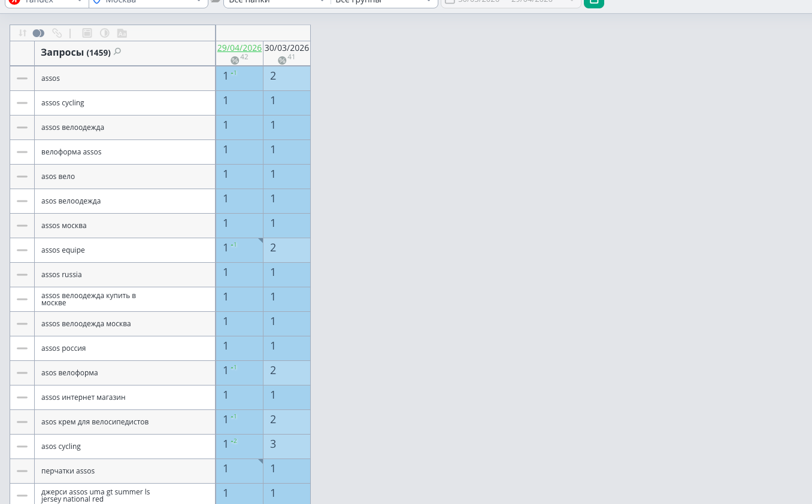Image resolution: width=812 pixels, height=504 pixels.
Task: Select the query row assos equipe
Action: [113, 250]
